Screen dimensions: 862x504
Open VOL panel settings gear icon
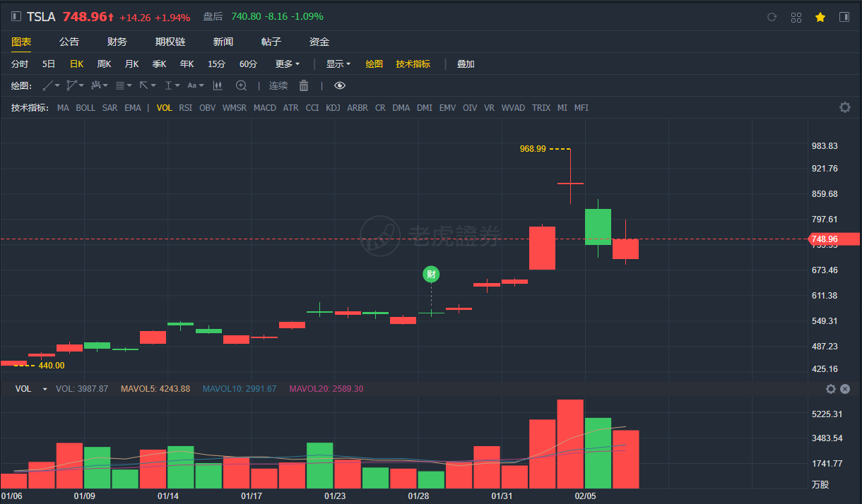(x=831, y=389)
